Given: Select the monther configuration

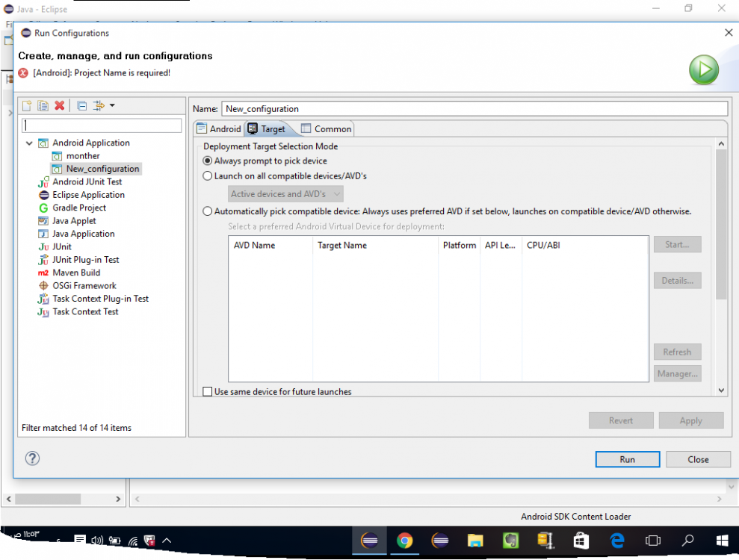Looking at the screenshot, I should pyautogui.click(x=82, y=156).
